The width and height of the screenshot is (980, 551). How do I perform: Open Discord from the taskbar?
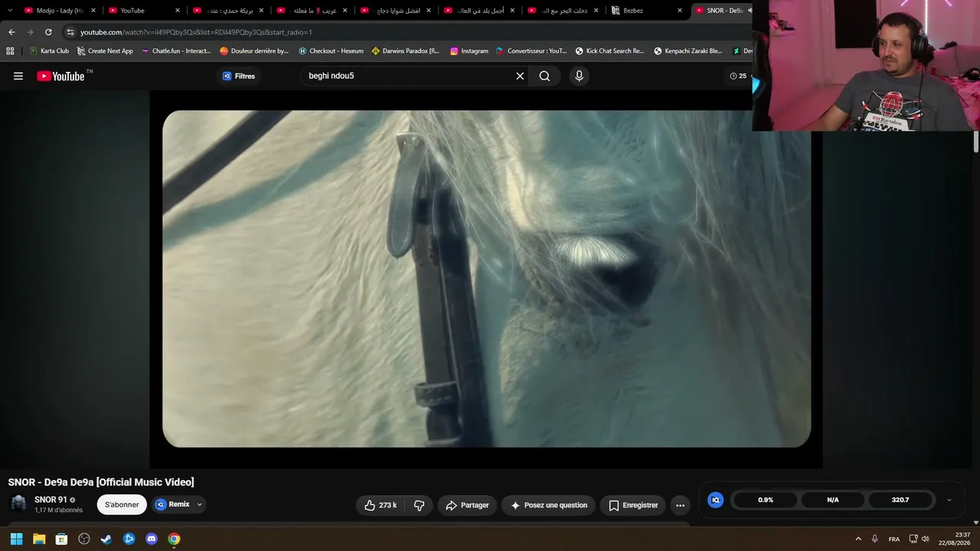152,539
